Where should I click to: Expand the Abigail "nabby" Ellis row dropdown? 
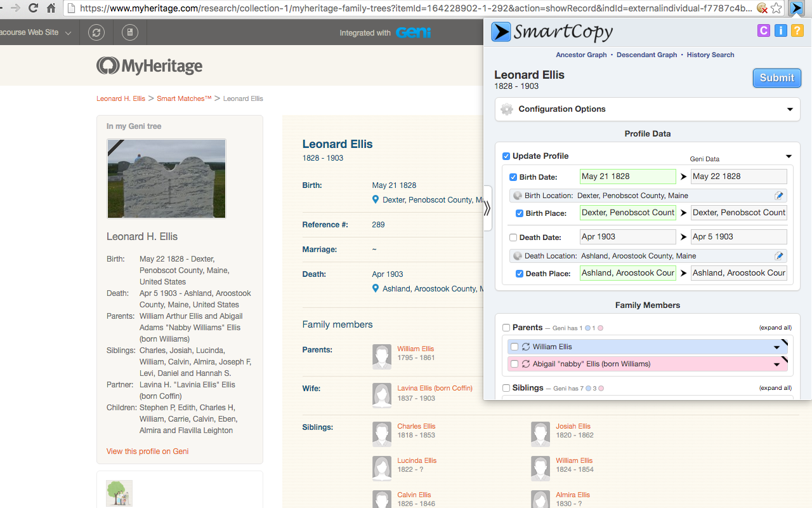tap(778, 363)
